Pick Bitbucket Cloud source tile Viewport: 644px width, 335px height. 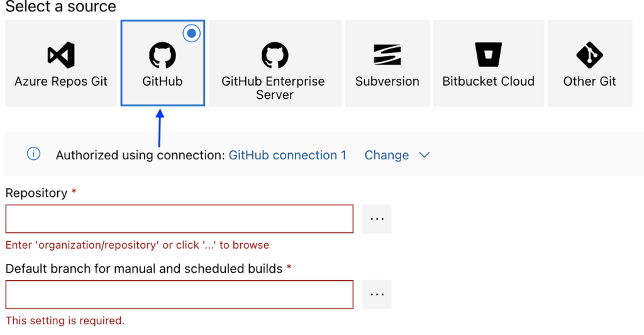tap(488, 81)
